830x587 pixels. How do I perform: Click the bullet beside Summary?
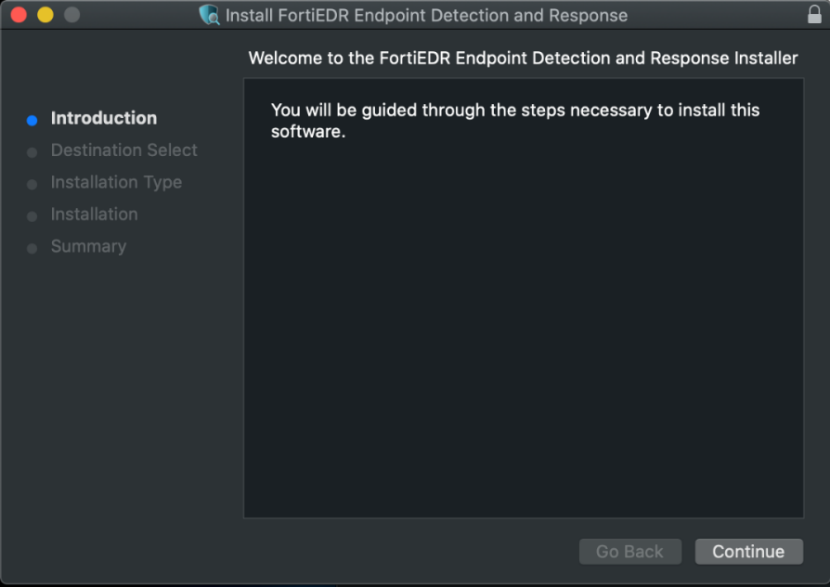pos(32,248)
